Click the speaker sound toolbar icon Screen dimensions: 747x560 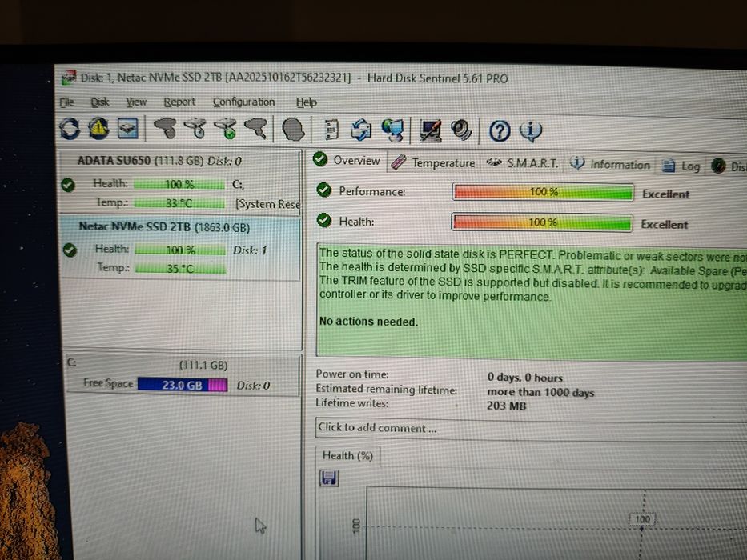[461, 130]
